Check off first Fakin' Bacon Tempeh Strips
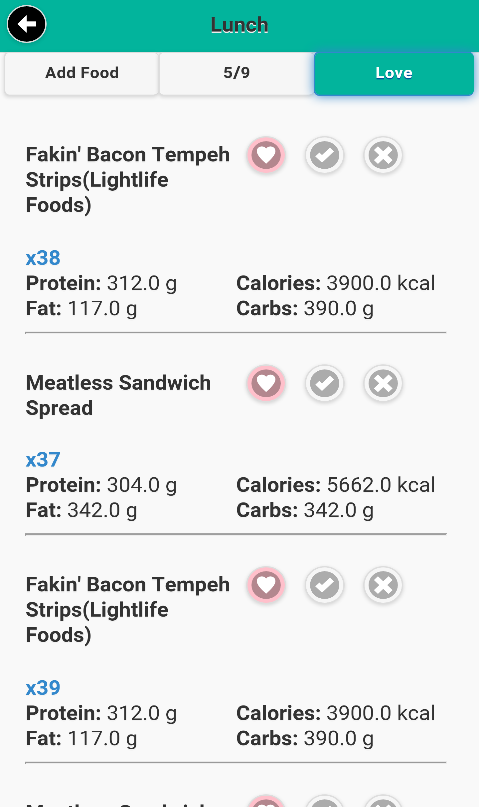The width and height of the screenshot is (479, 807). click(x=324, y=155)
